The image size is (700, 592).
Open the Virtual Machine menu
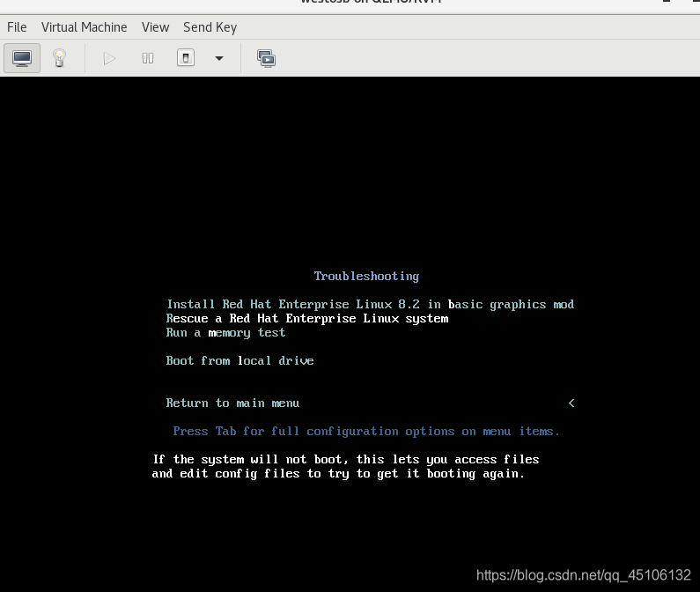tap(84, 27)
